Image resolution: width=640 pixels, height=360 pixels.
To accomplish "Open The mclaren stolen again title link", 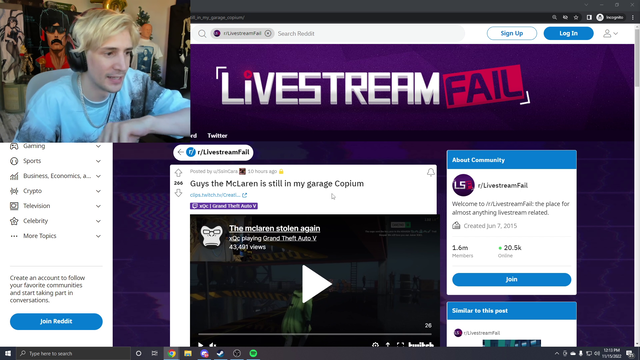I will [x=274, y=229].
